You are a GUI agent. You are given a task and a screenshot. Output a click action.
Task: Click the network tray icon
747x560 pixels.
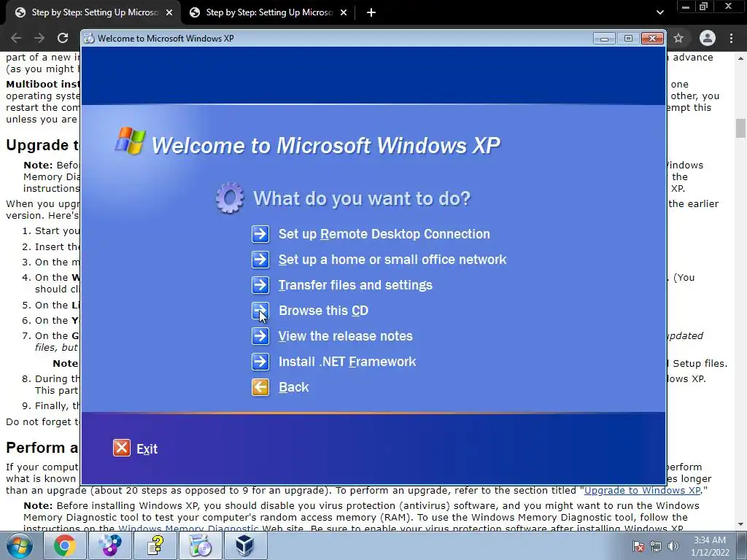click(656, 546)
